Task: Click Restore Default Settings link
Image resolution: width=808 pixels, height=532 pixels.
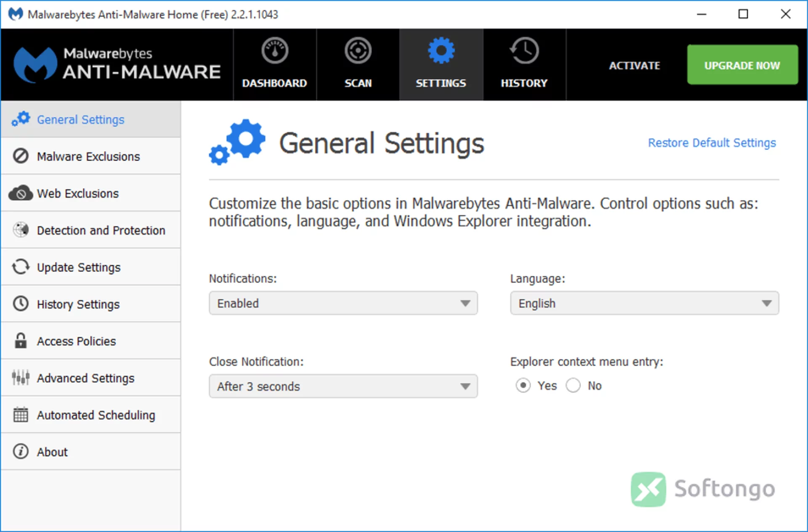Action: click(x=712, y=143)
